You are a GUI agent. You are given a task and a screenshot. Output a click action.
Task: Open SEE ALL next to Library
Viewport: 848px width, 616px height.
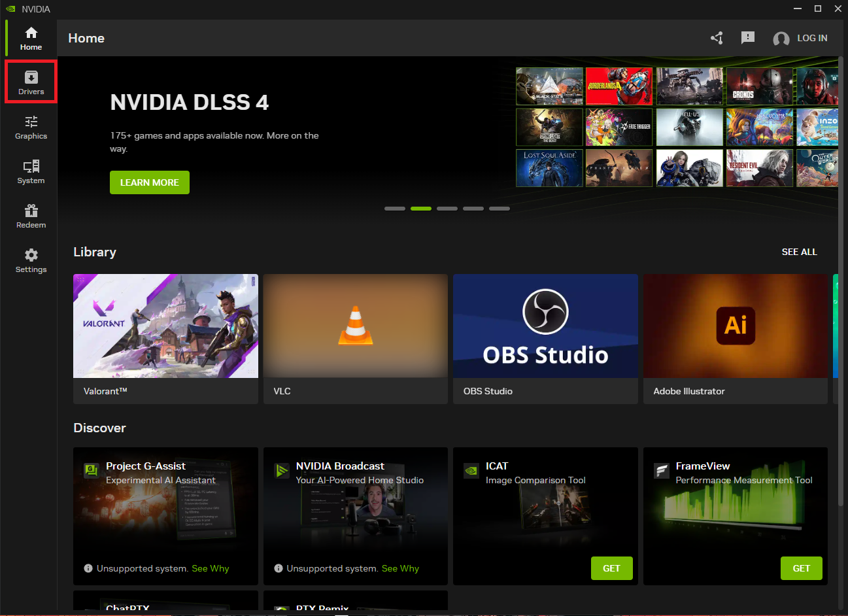(x=799, y=252)
